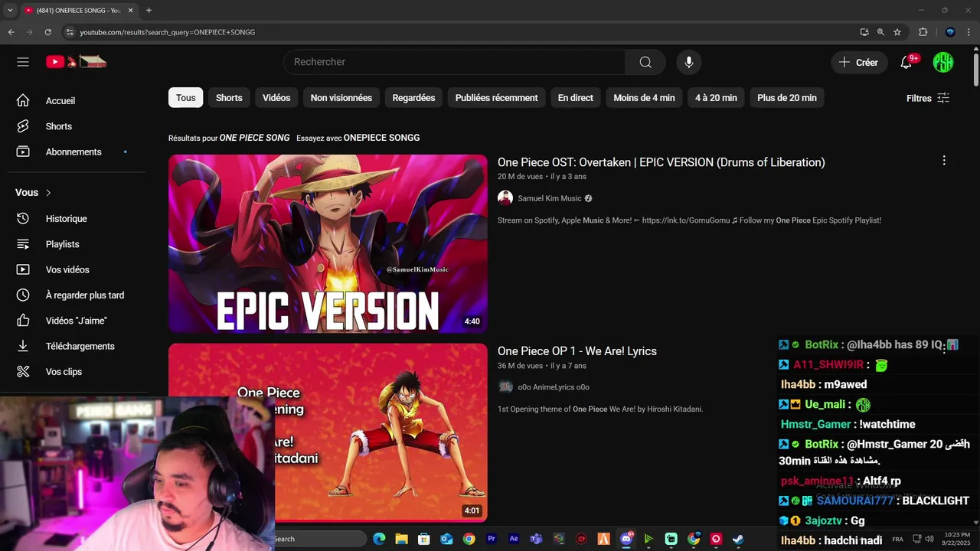
Task: Open the browser extensions puzzle icon
Action: [923, 32]
